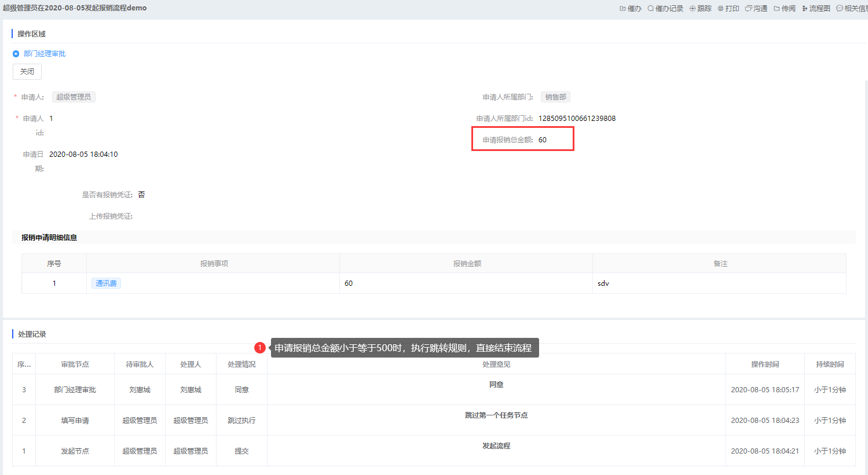Viewport: 868px width, 475px height.
Task: Click the 传阅 circulate icon
Action: tap(785, 9)
